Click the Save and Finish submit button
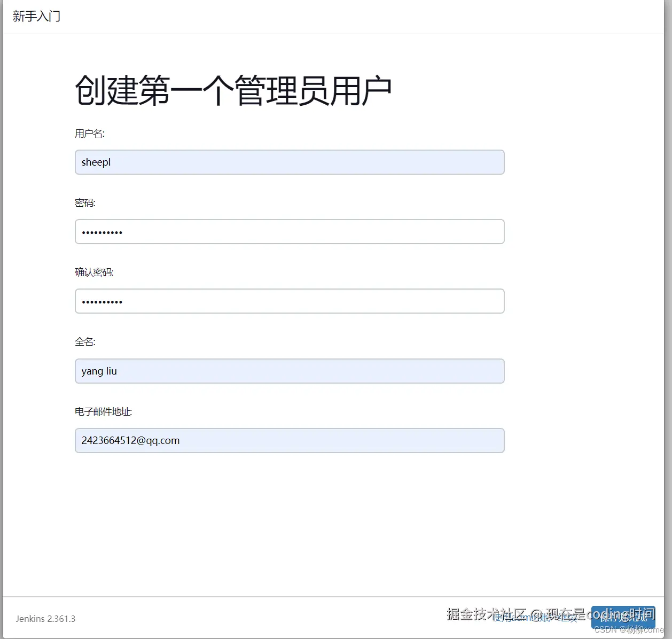The image size is (672, 639). 623,617
